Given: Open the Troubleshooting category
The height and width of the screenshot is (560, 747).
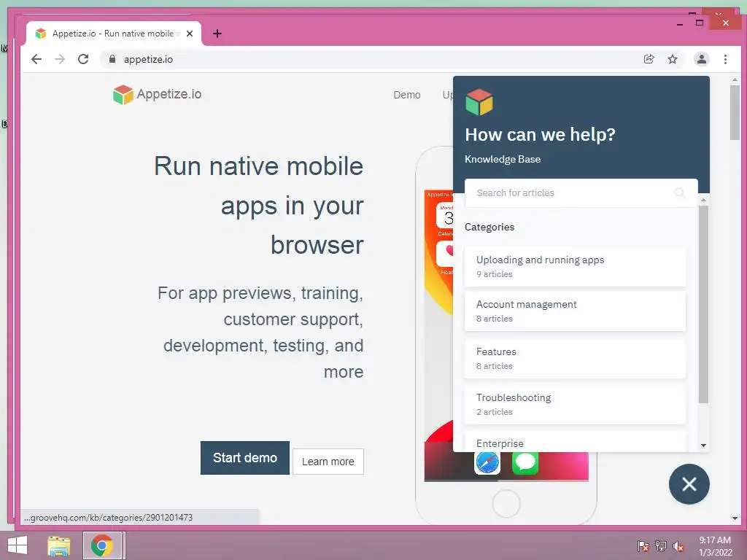Looking at the screenshot, I should [575, 404].
